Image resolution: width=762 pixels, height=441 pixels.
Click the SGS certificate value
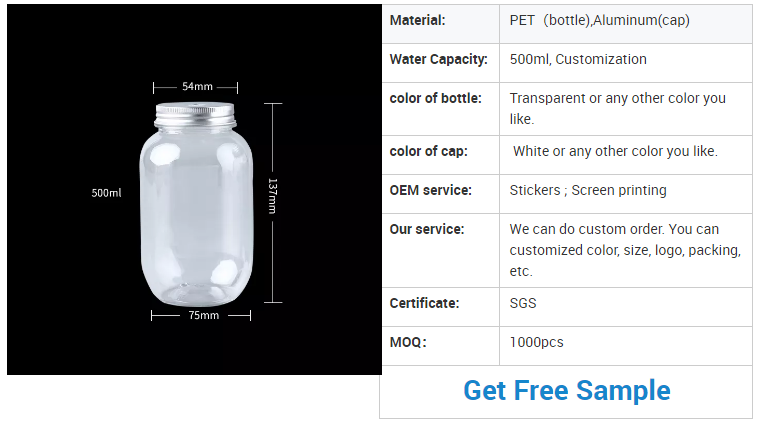pos(523,303)
